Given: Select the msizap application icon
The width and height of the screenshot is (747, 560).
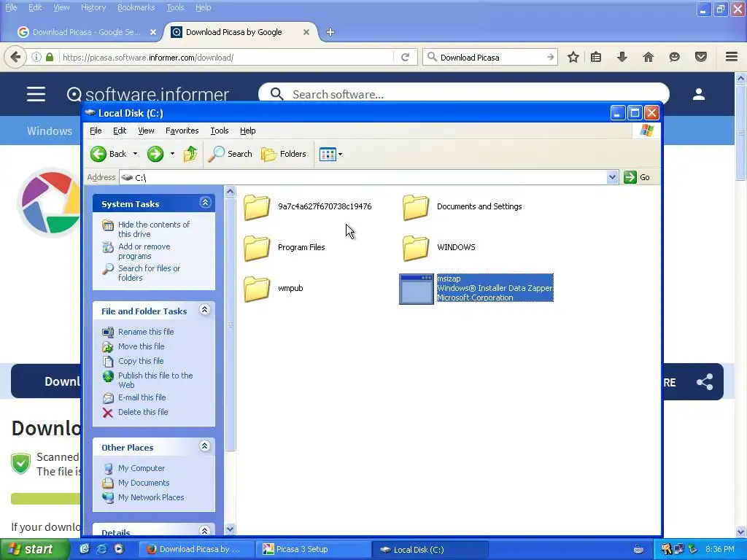Looking at the screenshot, I should (x=417, y=289).
